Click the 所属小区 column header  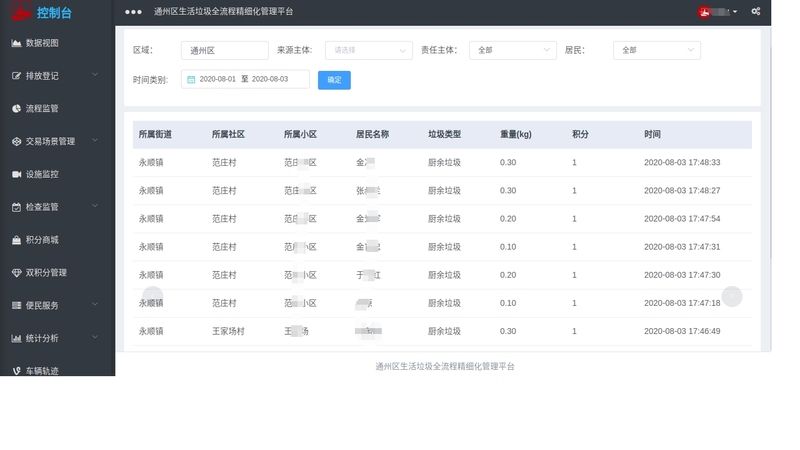coord(301,134)
